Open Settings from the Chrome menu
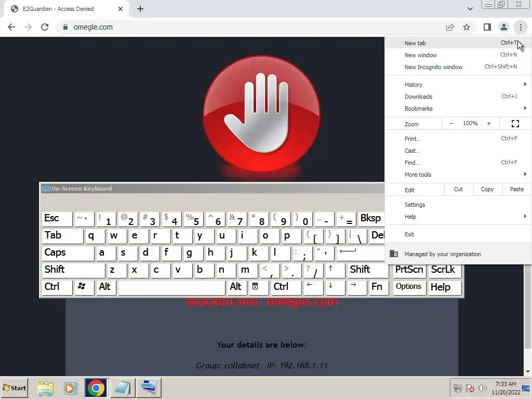532x399 pixels. pyautogui.click(x=458, y=205)
